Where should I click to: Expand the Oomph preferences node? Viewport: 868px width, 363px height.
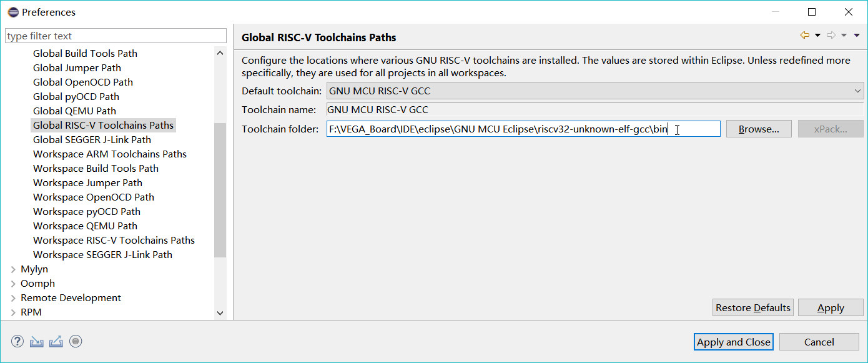coord(14,284)
